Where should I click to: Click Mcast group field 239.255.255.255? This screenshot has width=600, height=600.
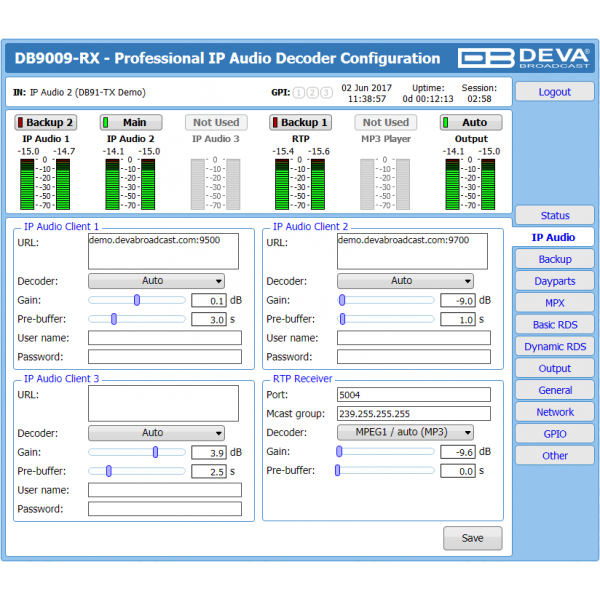tap(414, 414)
